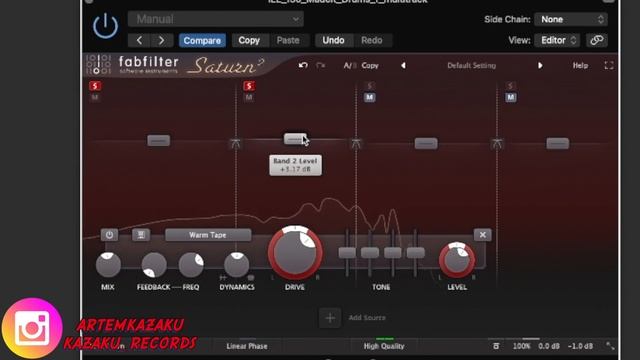
Task: Toggle the band enable power button
Action: tap(109, 235)
